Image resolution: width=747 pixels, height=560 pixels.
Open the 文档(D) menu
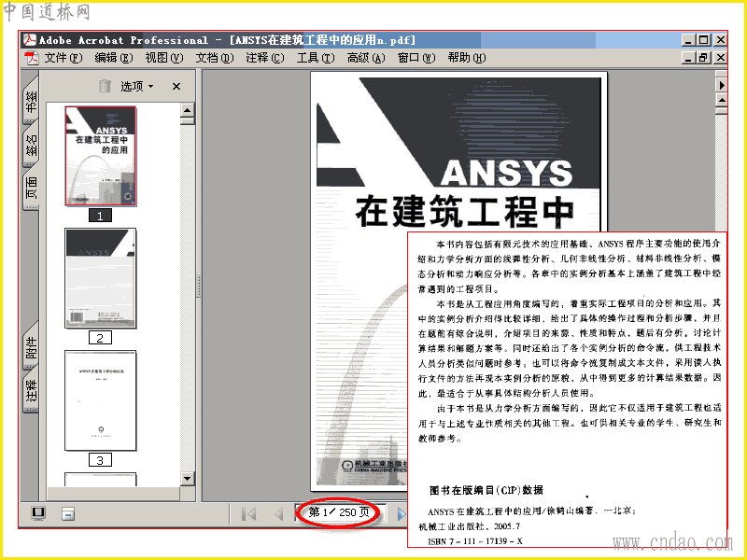click(215, 58)
